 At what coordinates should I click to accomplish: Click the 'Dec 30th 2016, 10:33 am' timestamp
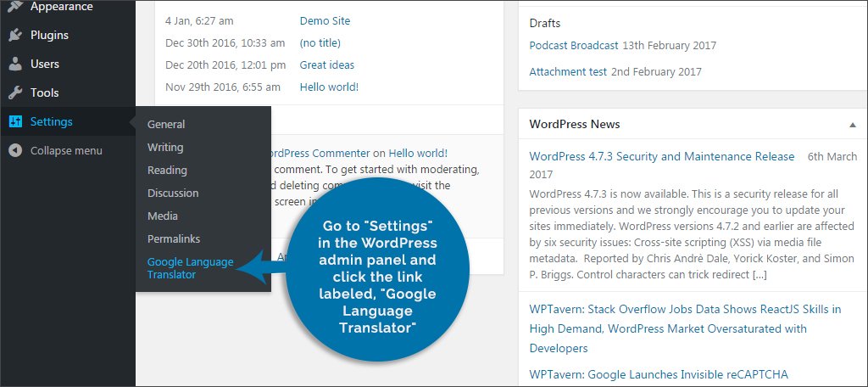click(225, 42)
